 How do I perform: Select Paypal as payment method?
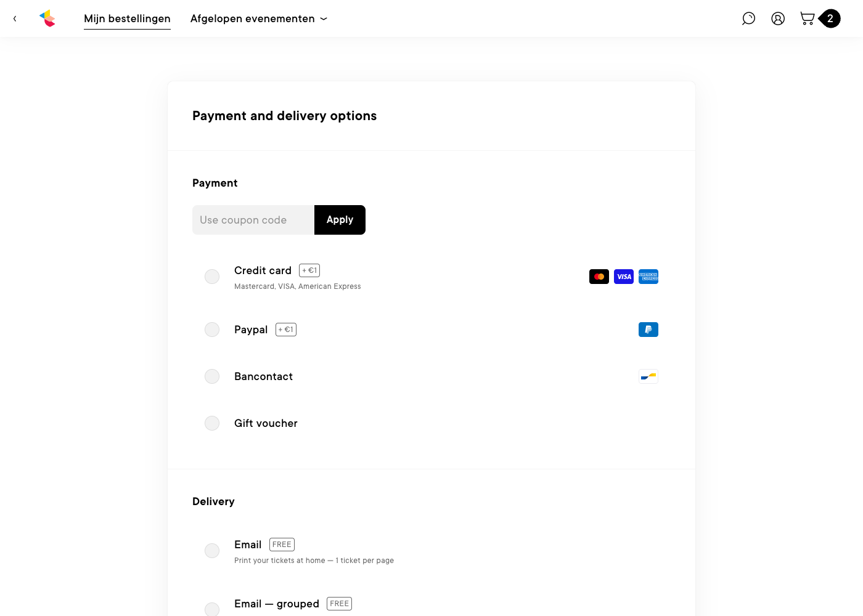click(212, 330)
